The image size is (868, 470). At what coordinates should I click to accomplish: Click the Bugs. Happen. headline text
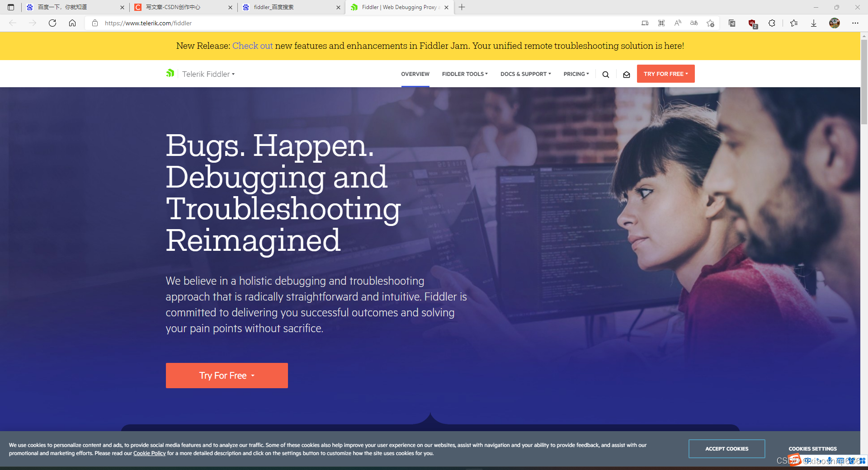[x=270, y=146]
